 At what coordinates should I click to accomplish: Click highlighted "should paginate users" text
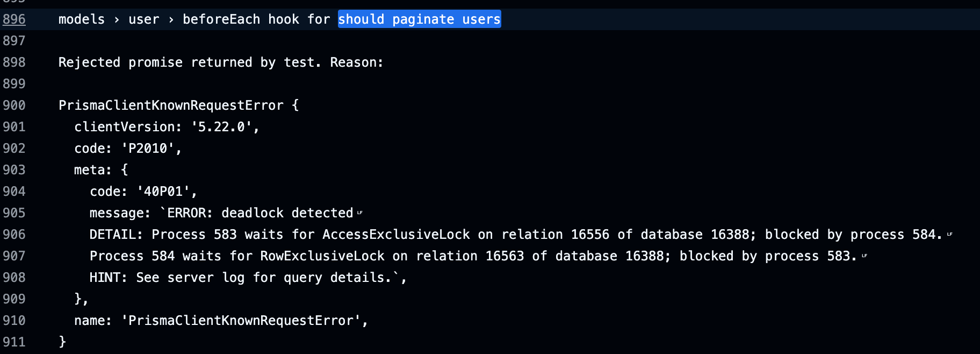(x=419, y=19)
